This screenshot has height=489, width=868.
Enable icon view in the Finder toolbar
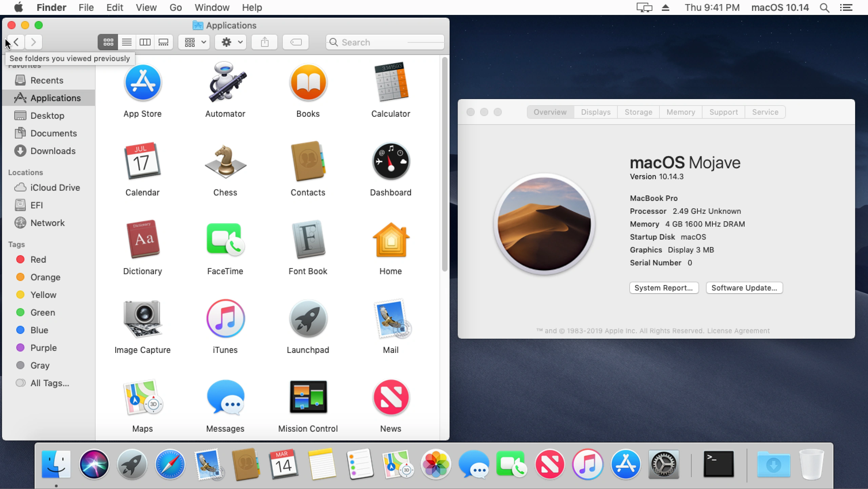107,42
